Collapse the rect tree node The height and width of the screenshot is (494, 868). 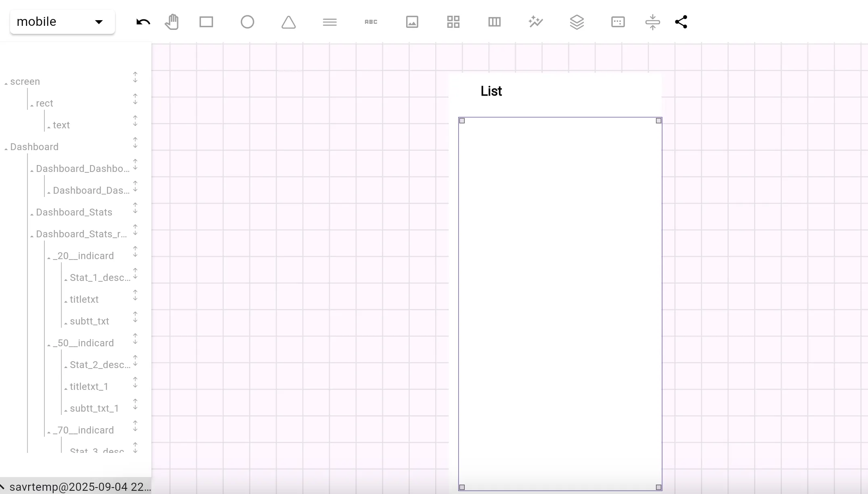[x=32, y=105]
